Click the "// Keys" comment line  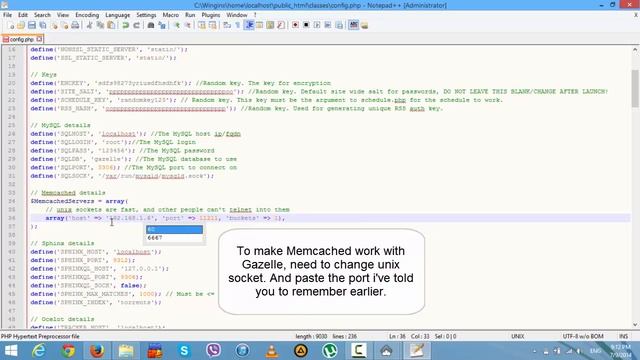pos(43,75)
